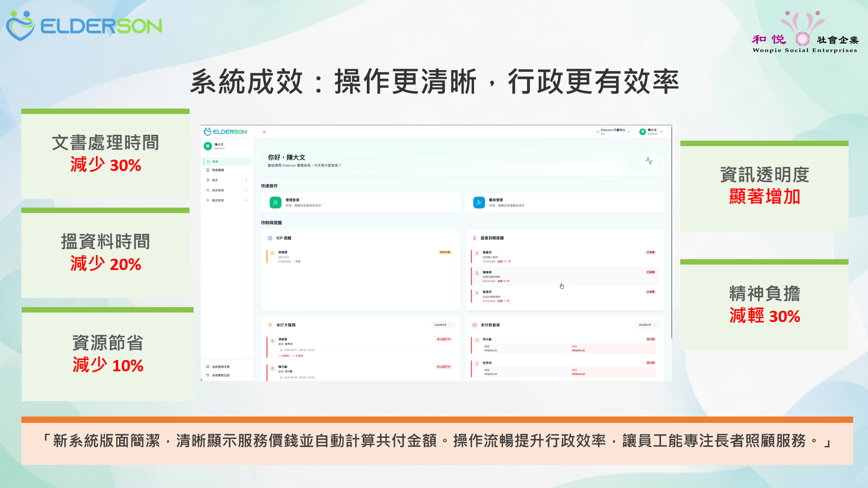
Task: Open 系統更新日誌 link in sidebar footer
Action: [218, 375]
